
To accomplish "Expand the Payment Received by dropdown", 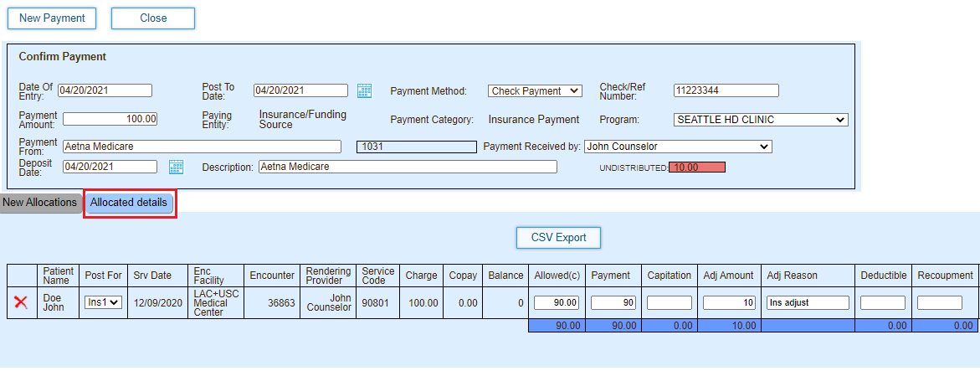I will pyautogui.click(x=677, y=147).
